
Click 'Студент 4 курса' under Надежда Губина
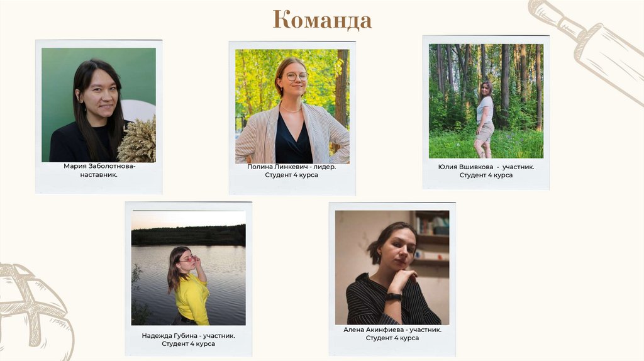pos(189,344)
